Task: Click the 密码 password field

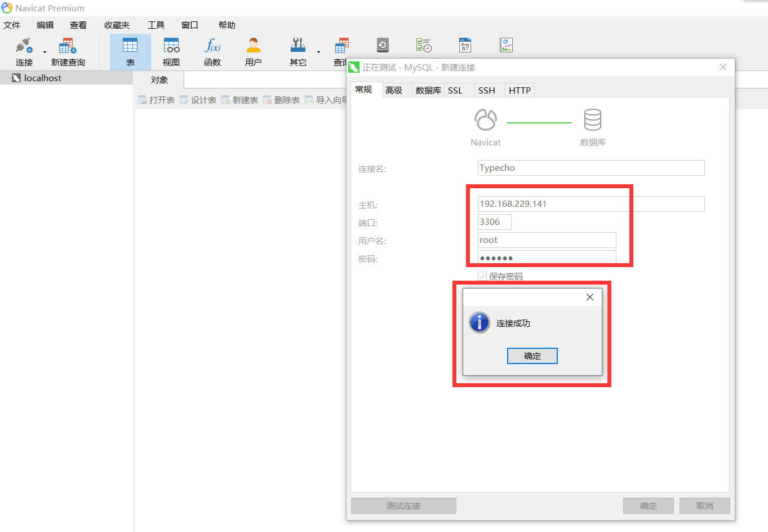Action: pos(547,258)
